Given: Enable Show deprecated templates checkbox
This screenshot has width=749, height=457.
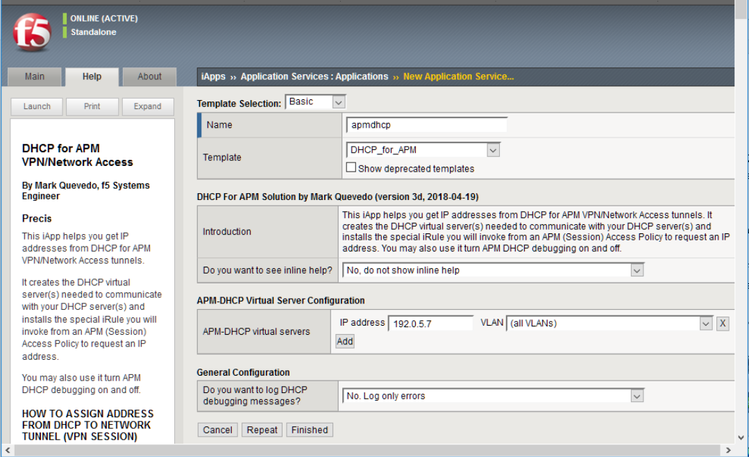Looking at the screenshot, I should [x=351, y=168].
